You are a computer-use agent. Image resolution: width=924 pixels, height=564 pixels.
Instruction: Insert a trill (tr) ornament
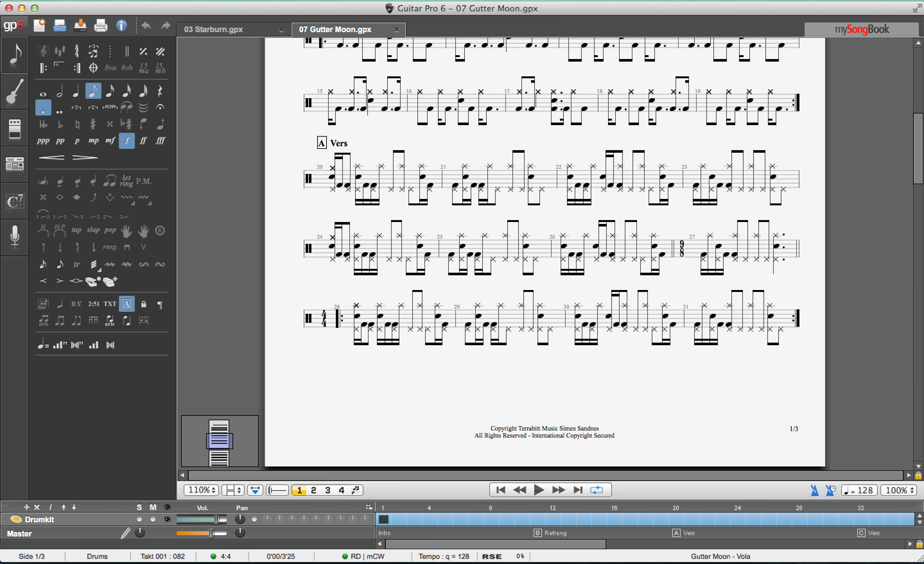pyautogui.click(x=76, y=264)
